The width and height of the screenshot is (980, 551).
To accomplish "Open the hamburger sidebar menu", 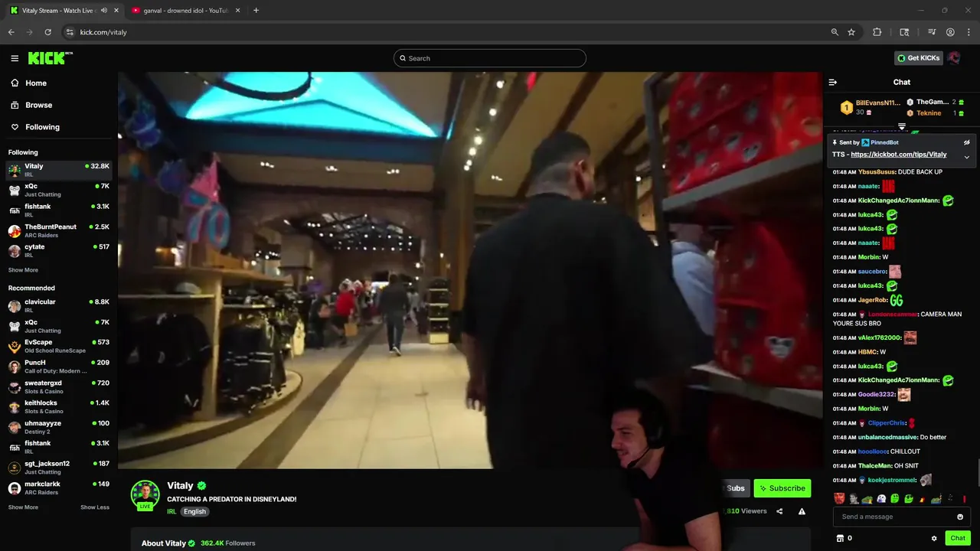I will [15, 58].
